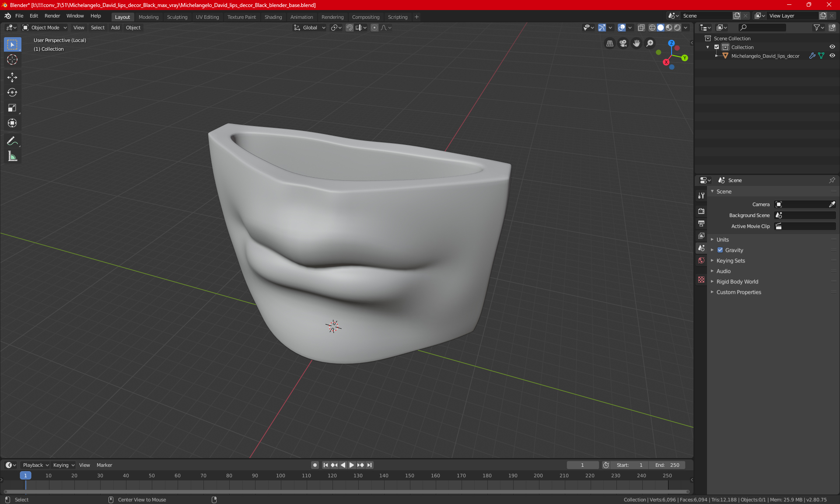Open the File menu

click(x=19, y=16)
